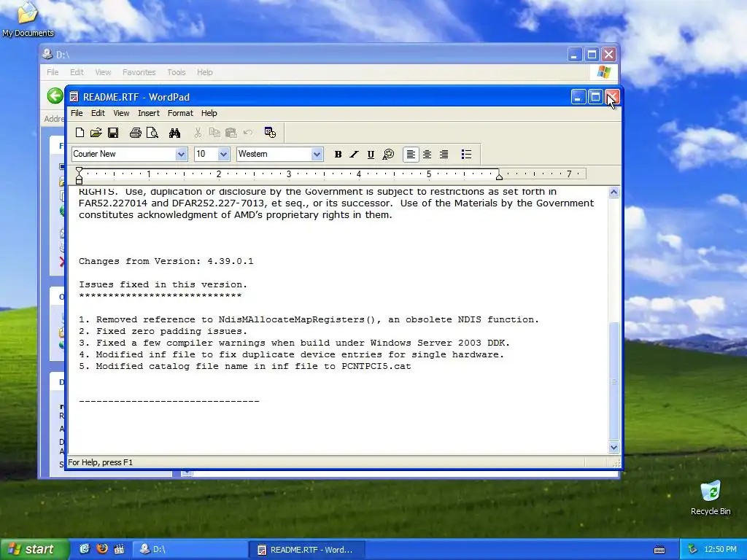The image size is (747, 560).
Task: Click the 12:50 PM clock in system tray
Action: point(720,549)
